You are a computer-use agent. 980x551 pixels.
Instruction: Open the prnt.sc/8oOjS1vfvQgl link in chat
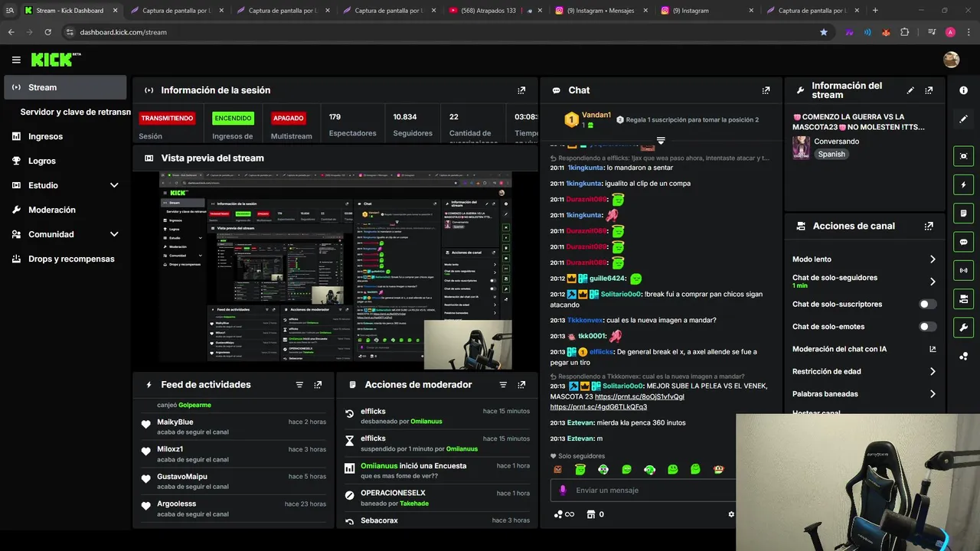pyautogui.click(x=639, y=396)
